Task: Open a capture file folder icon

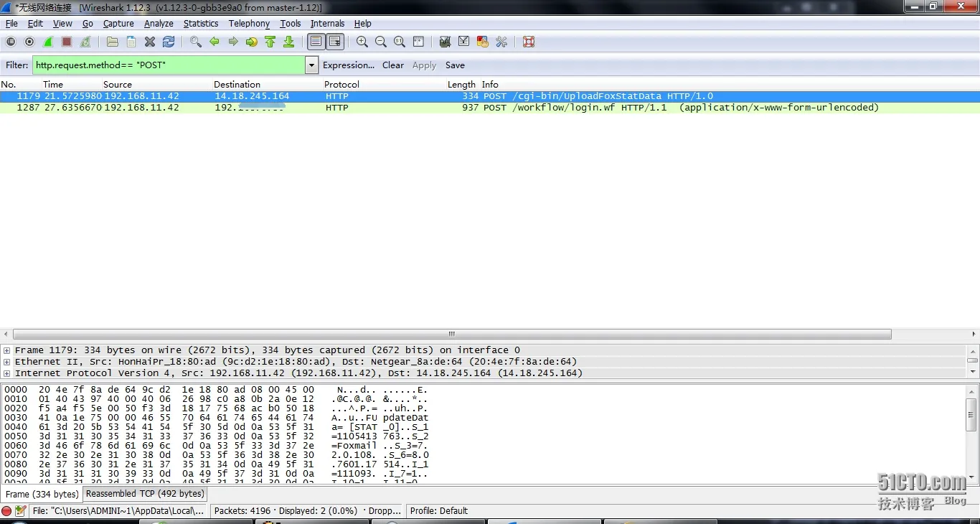Action: coord(113,42)
